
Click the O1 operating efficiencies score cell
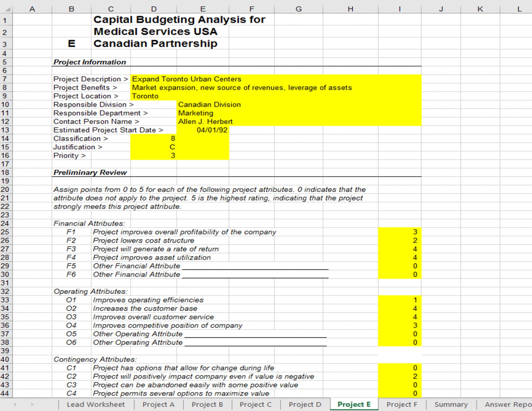click(x=400, y=300)
